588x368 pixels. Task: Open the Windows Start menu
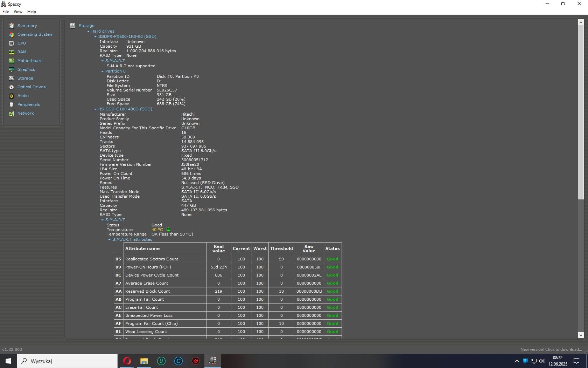[8, 361]
